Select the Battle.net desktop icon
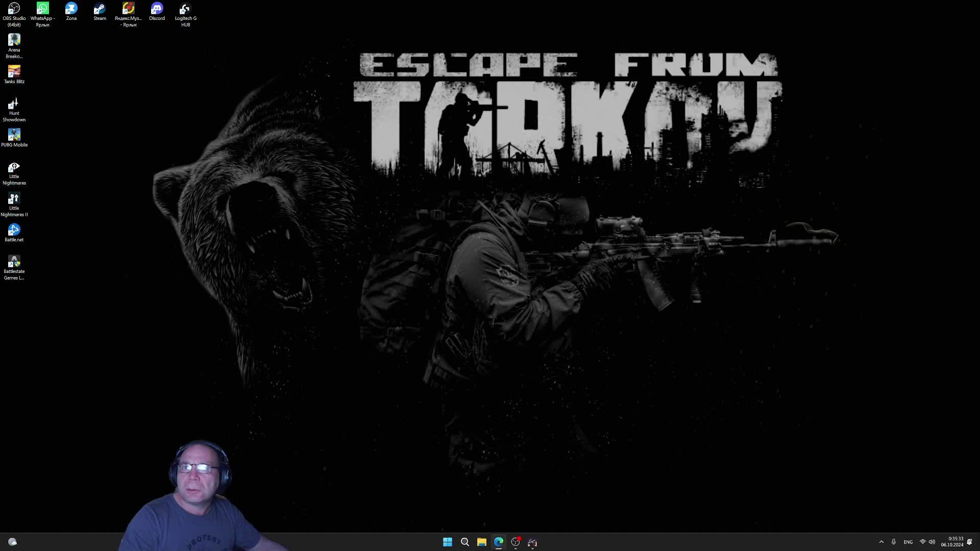The image size is (980, 551). pyautogui.click(x=14, y=233)
